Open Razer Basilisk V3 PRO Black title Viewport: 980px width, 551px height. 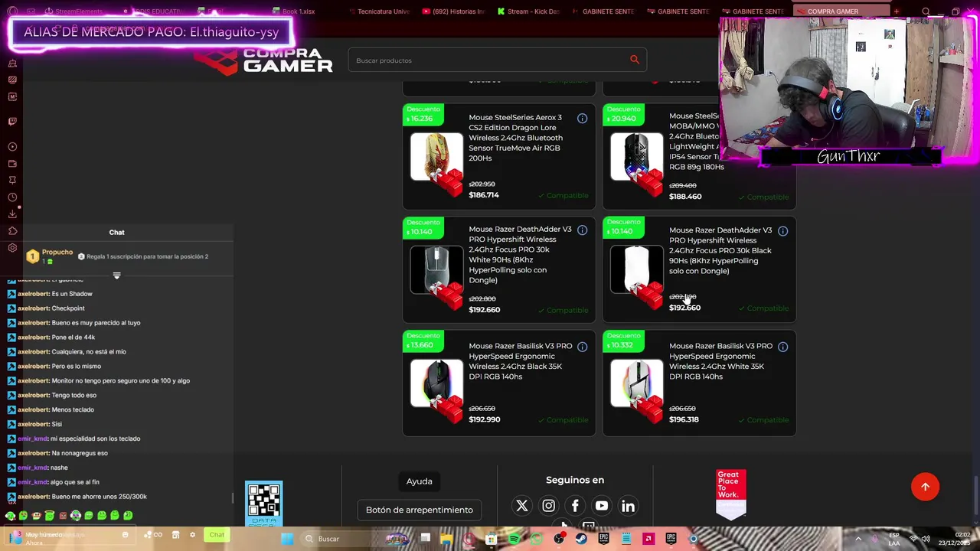(521, 361)
